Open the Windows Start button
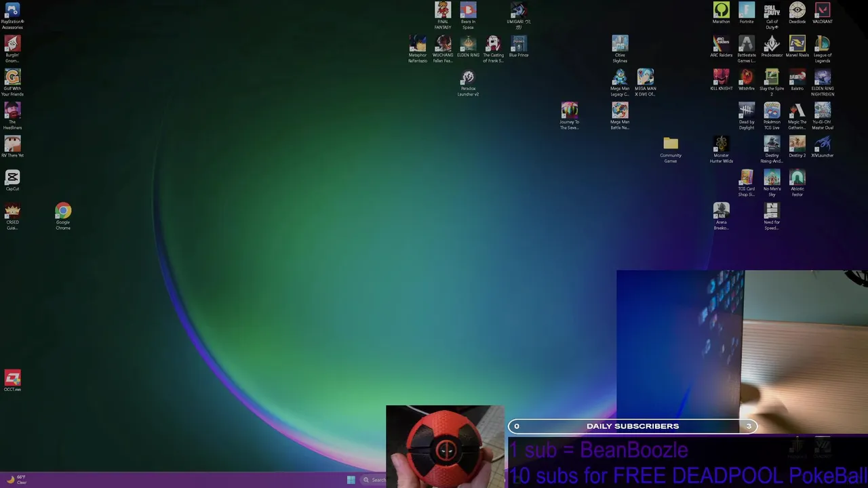This screenshot has width=868, height=488. click(351, 480)
